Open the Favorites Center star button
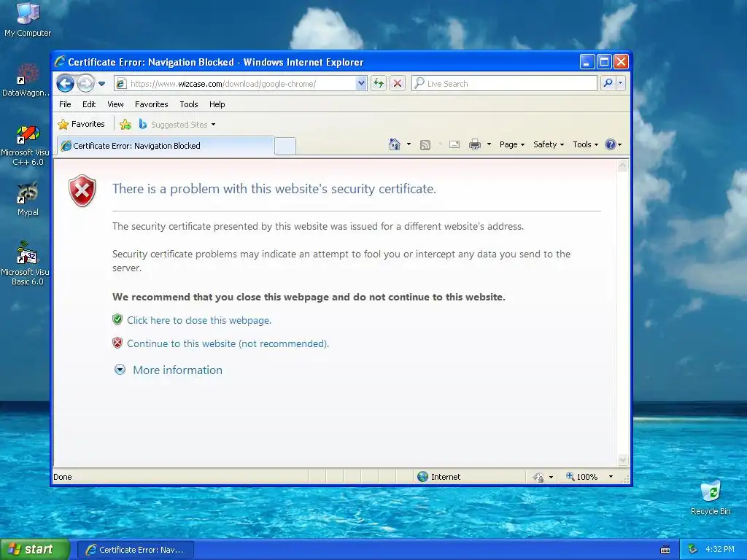The width and height of the screenshot is (747, 560). (x=81, y=124)
